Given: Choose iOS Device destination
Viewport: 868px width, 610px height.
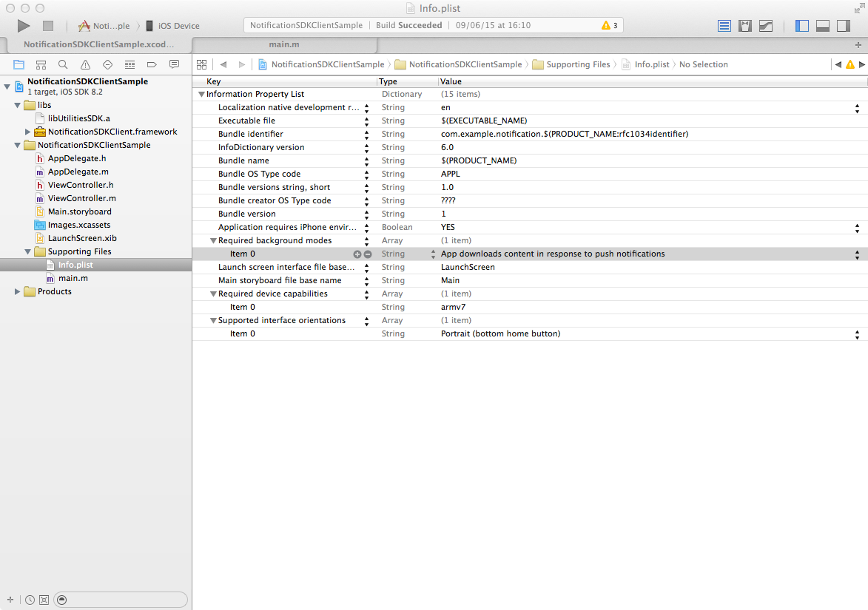Looking at the screenshot, I should (x=172, y=26).
